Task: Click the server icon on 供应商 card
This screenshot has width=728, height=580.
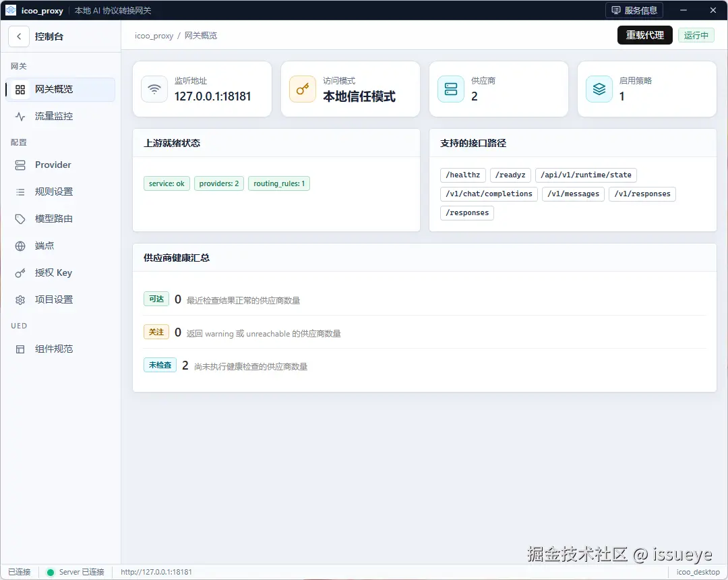Action: (x=451, y=89)
